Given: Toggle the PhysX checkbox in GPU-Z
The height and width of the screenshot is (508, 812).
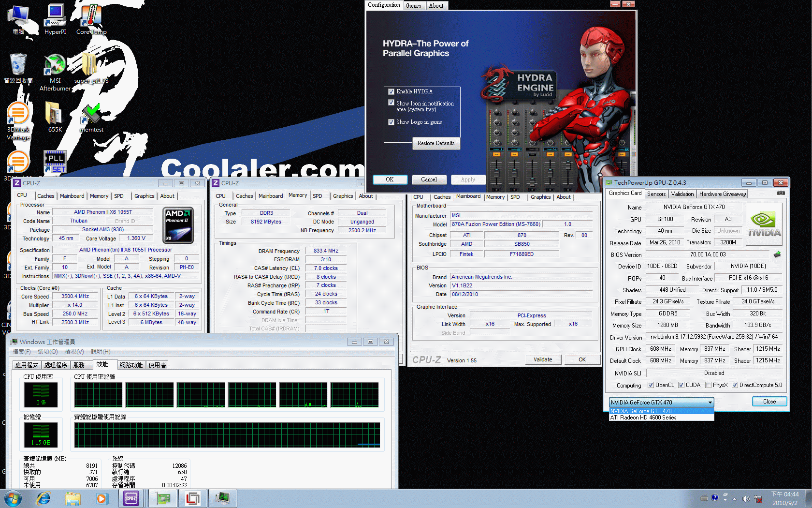Looking at the screenshot, I should pyautogui.click(x=708, y=385).
